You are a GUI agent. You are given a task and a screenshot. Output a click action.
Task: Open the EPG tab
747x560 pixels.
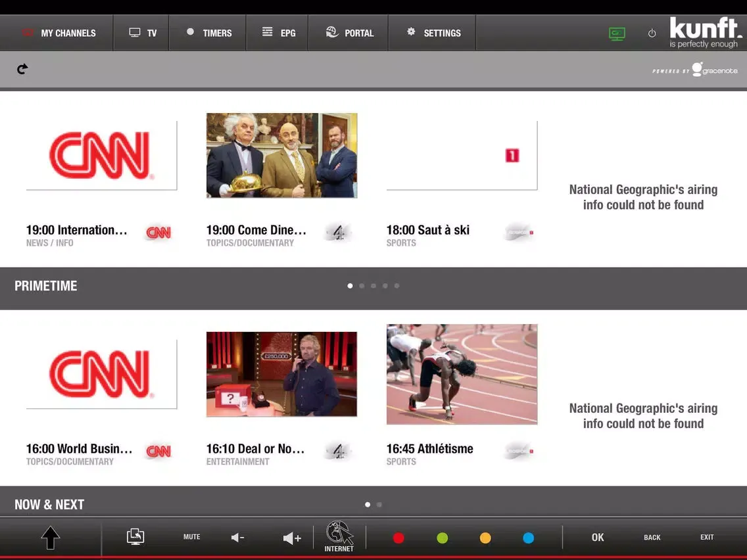click(277, 33)
